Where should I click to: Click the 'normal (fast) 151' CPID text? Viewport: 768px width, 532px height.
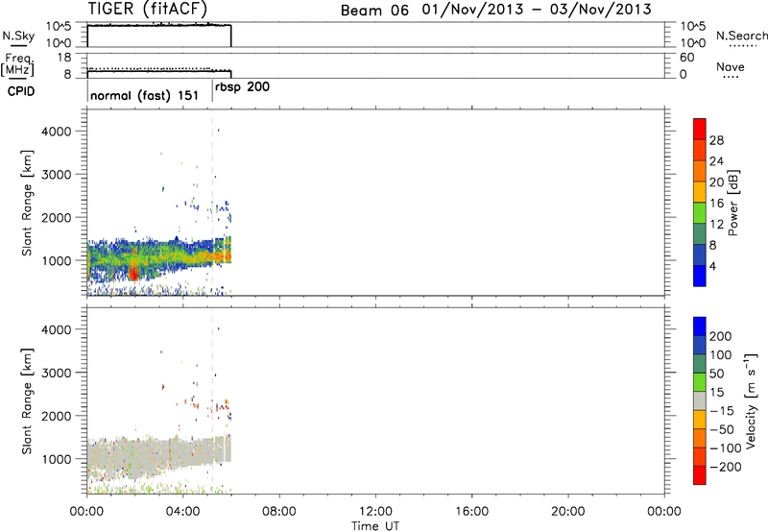(x=145, y=95)
